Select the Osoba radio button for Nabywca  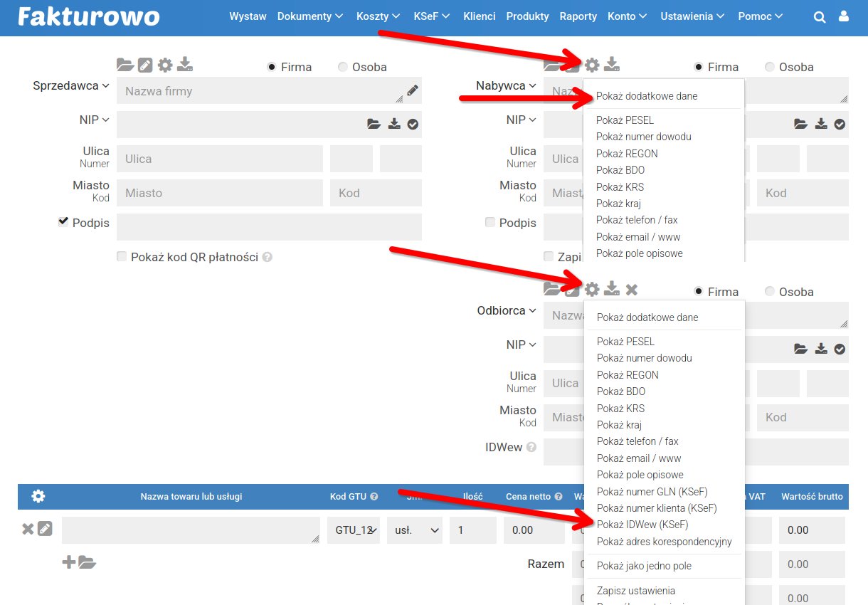pyautogui.click(x=769, y=66)
